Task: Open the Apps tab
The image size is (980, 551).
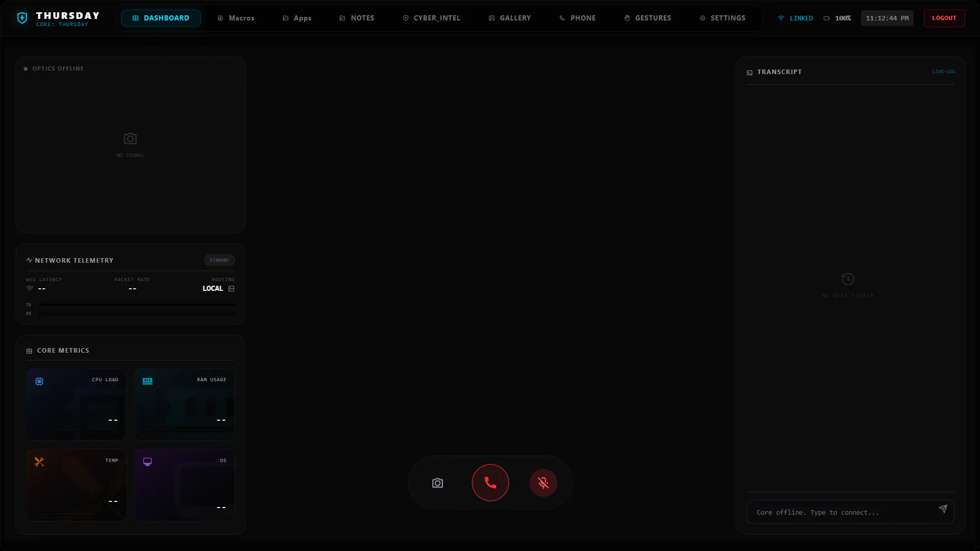Action: coord(297,18)
